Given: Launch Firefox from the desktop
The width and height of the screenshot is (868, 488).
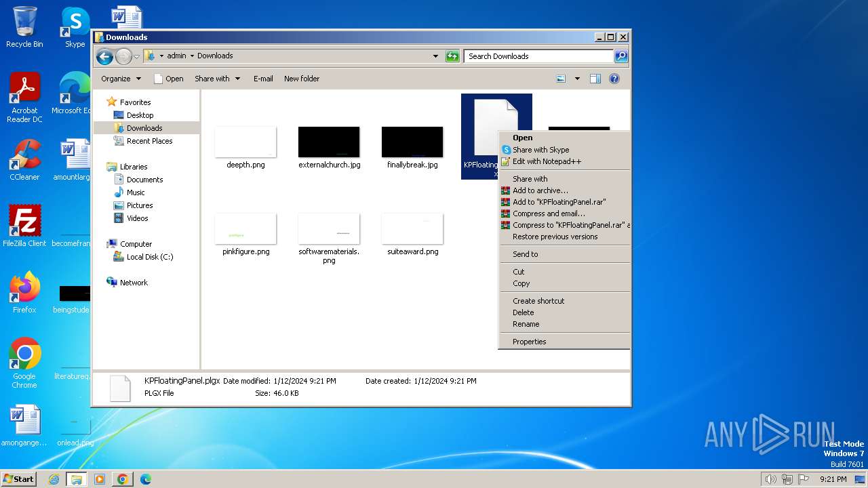Looking at the screenshot, I should [24, 292].
